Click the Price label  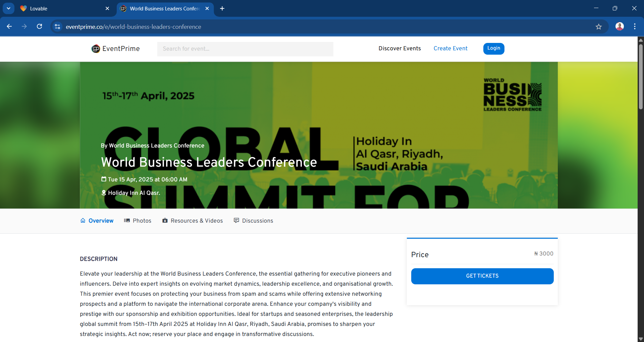(x=420, y=255)
